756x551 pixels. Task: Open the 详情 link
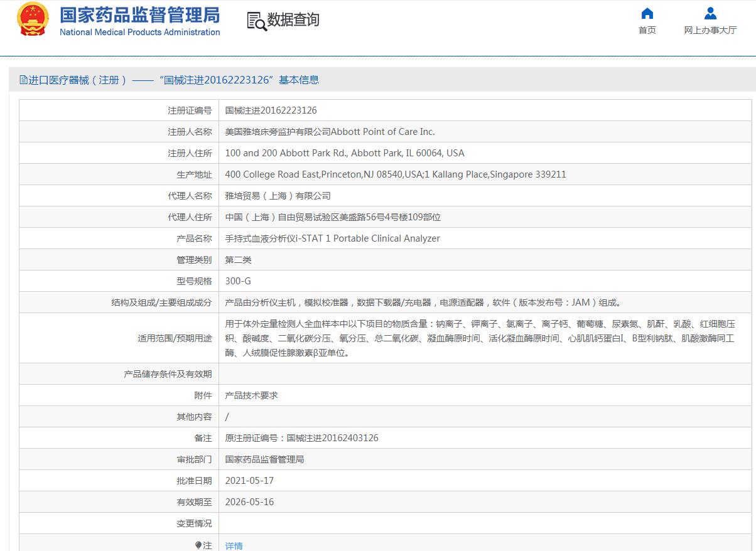point(234,545)
